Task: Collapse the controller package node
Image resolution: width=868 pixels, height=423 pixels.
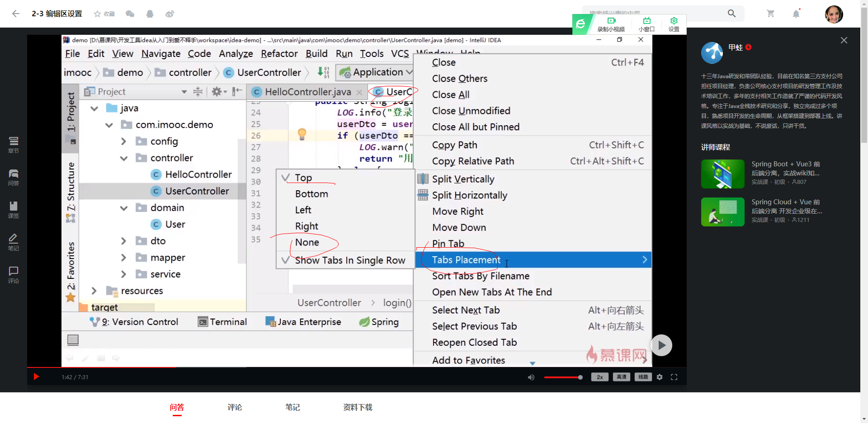Action: pyautogui.click(x=123, y=158)
